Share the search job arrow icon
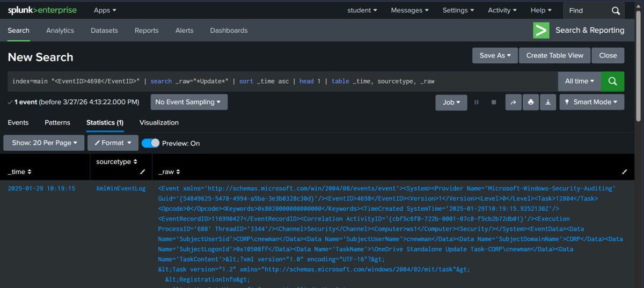The width and height of the screenshot is (644, 288). 513,102
